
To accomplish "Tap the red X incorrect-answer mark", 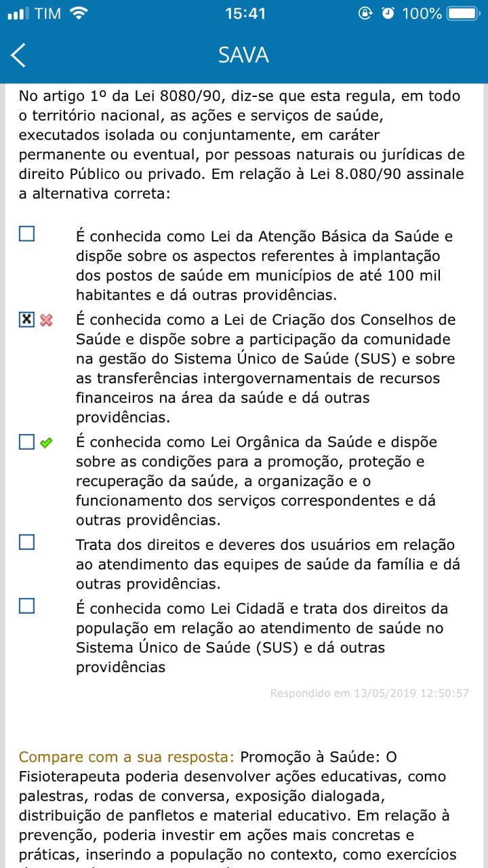I will 46,320.
